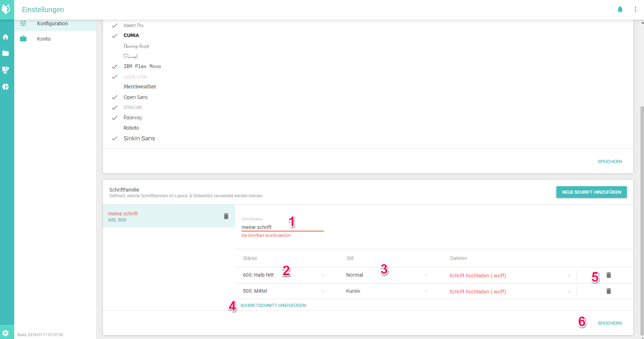Screen dimensions: 644x339
Task: Click 'Neue Schrift hinzufügen' button
Action: coord(591,192)
